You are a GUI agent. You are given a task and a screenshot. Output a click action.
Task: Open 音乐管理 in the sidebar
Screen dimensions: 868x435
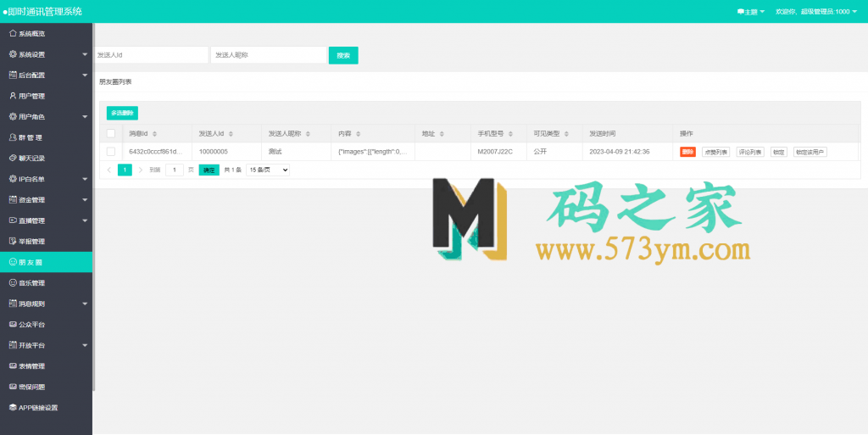pos(46,283)
